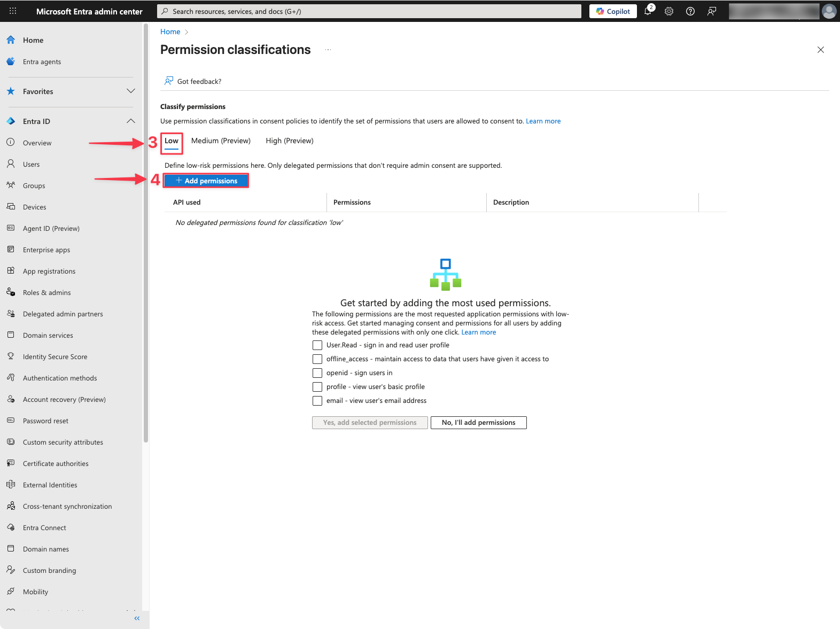Switch to the High (Preview) tab
The image size is (840, 629).
pos(290,141)
